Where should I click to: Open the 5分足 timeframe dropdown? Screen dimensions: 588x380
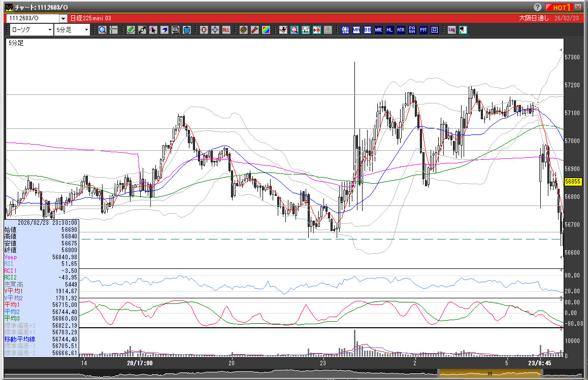coord(86,30)
